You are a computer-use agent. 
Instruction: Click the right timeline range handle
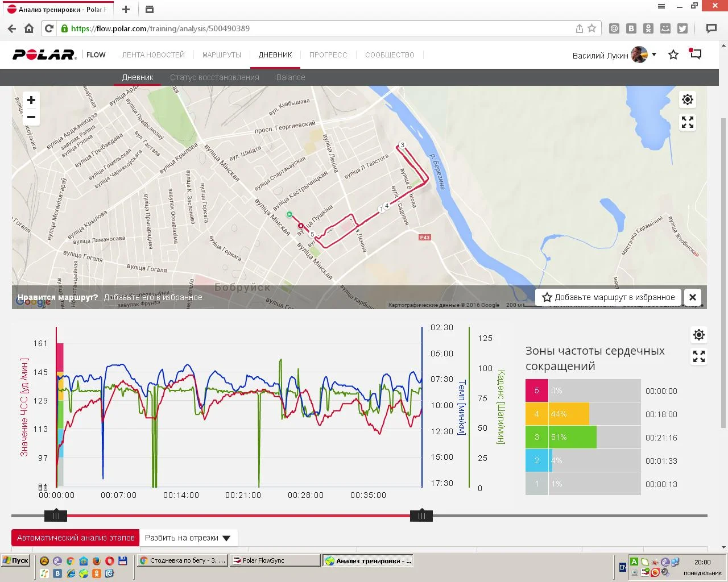(x=421, y=516)
